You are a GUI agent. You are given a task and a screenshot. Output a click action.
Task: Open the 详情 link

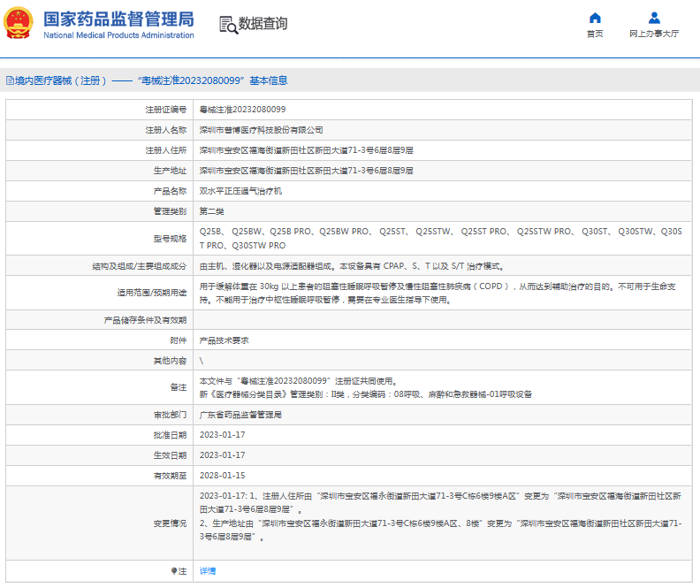208,571
